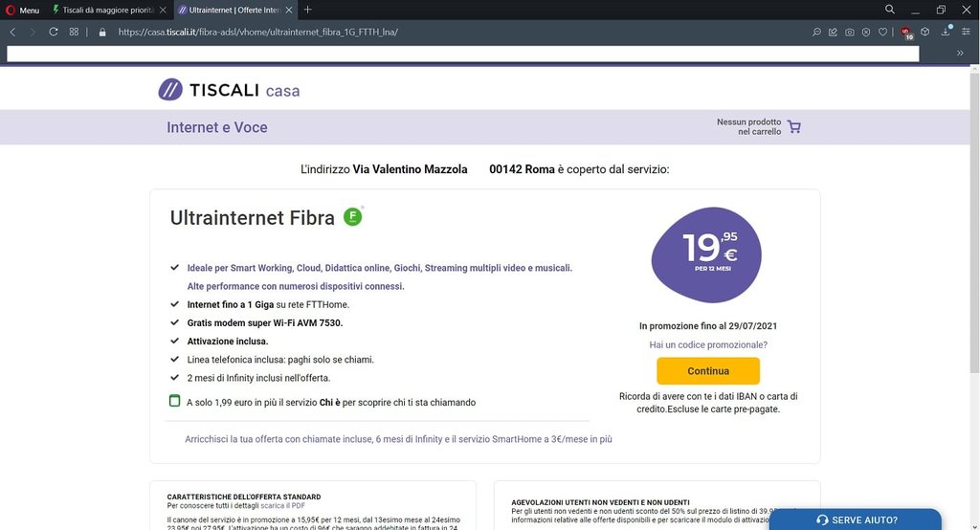This screenshot has height=530, width=980.
Task: Click the headset icon in help button
Action: point(822,520)
